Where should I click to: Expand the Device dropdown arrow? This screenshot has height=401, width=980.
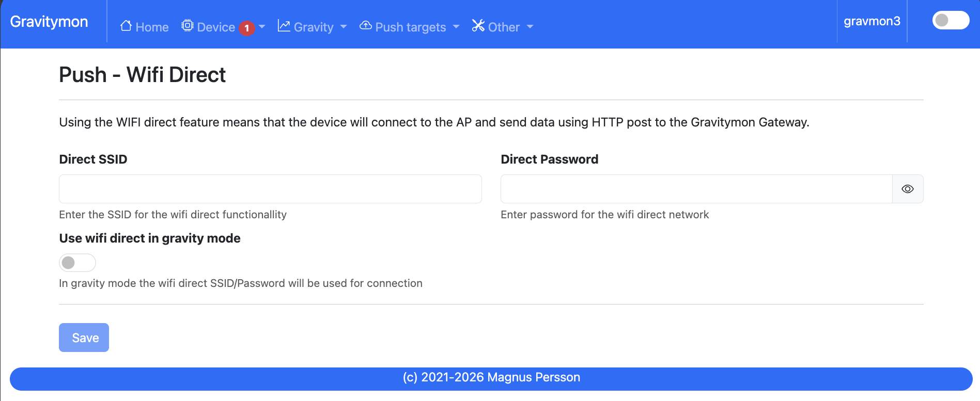(262, 27)
